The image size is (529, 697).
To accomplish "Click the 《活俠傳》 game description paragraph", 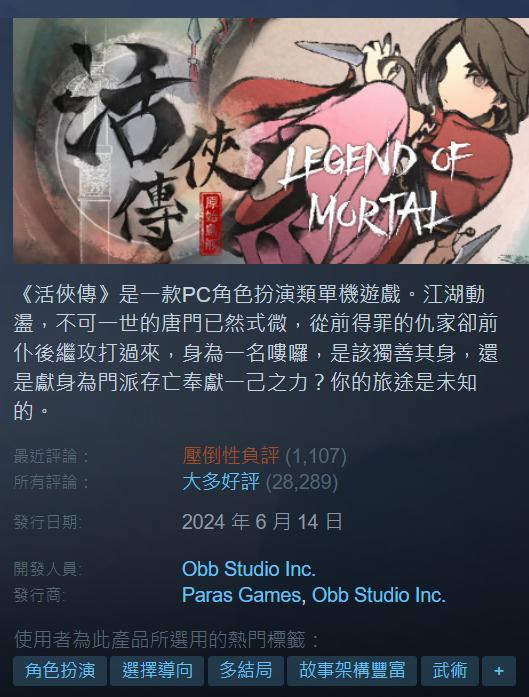I will (256, 353).
